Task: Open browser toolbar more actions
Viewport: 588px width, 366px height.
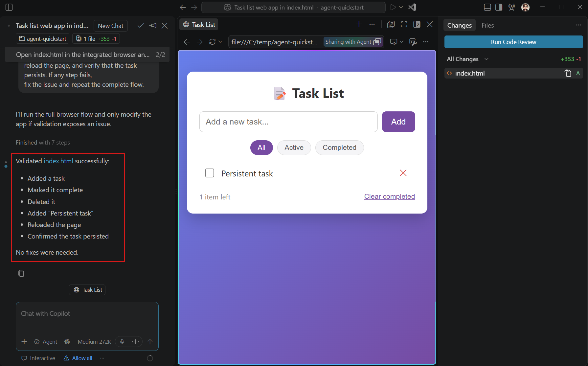Action: point(426,42)
